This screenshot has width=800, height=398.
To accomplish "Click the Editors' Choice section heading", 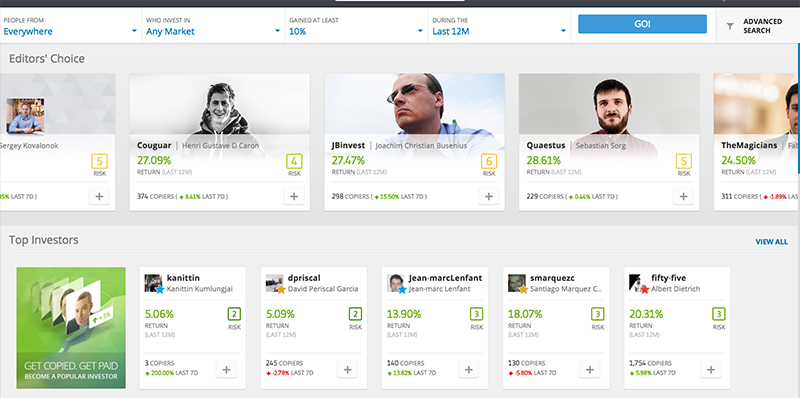I will (46, 59).
